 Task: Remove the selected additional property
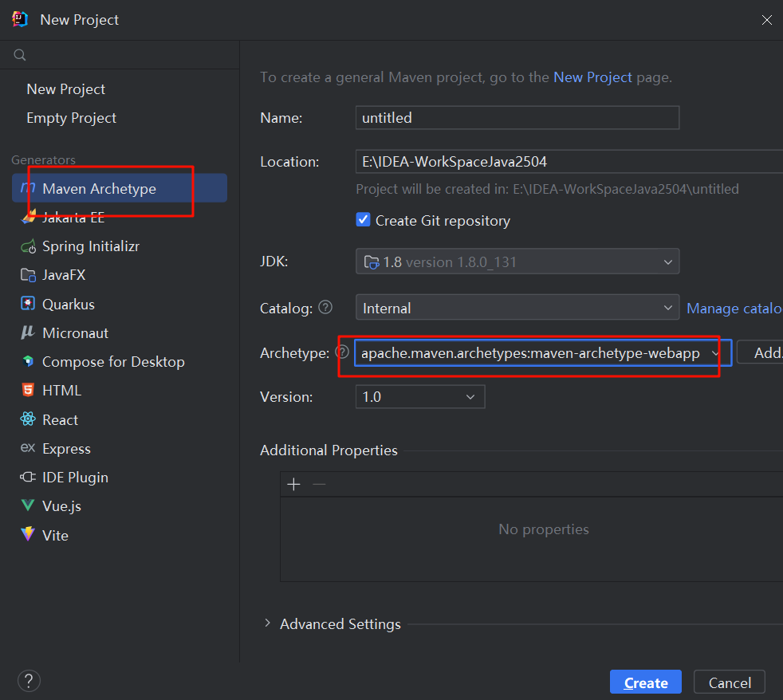tap(319, 484)
